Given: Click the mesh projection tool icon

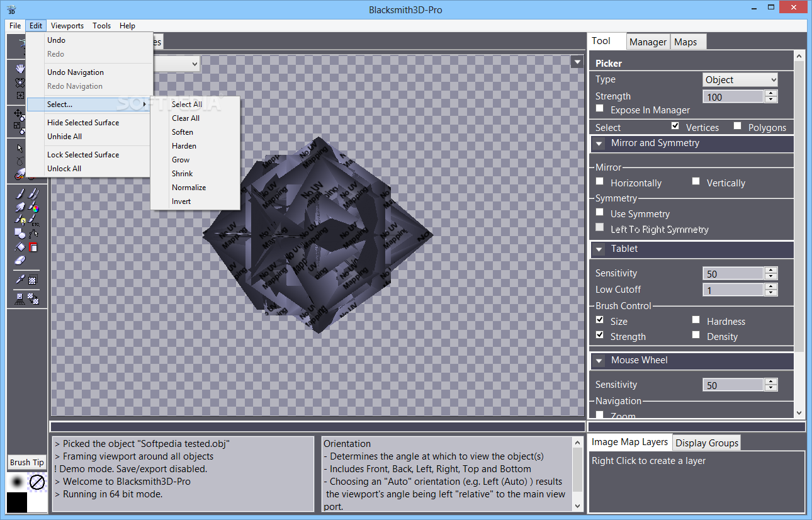Looking at the screenshot, I should [20, 299].
